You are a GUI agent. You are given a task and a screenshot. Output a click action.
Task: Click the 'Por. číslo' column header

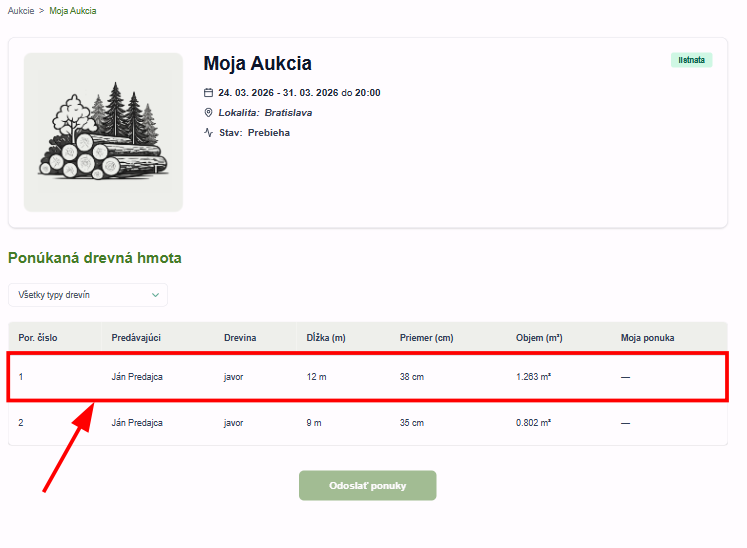pyautogui.click(x=38, y=338)
